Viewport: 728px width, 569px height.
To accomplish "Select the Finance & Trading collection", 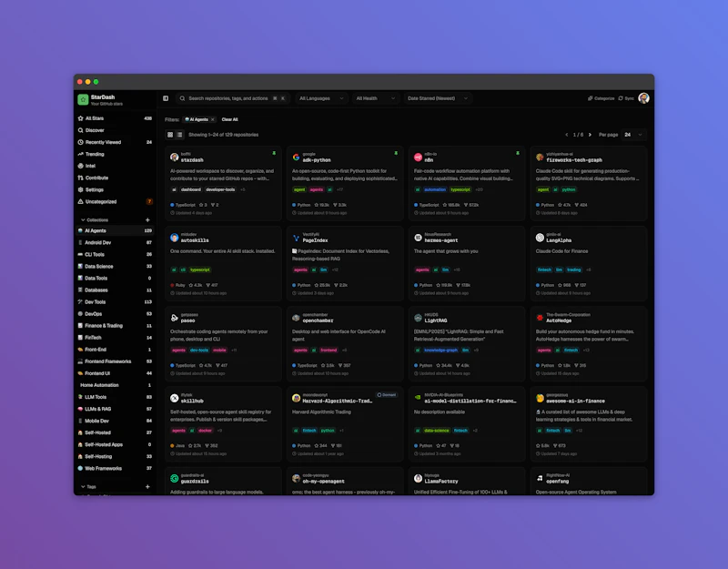I will [115, 326].
